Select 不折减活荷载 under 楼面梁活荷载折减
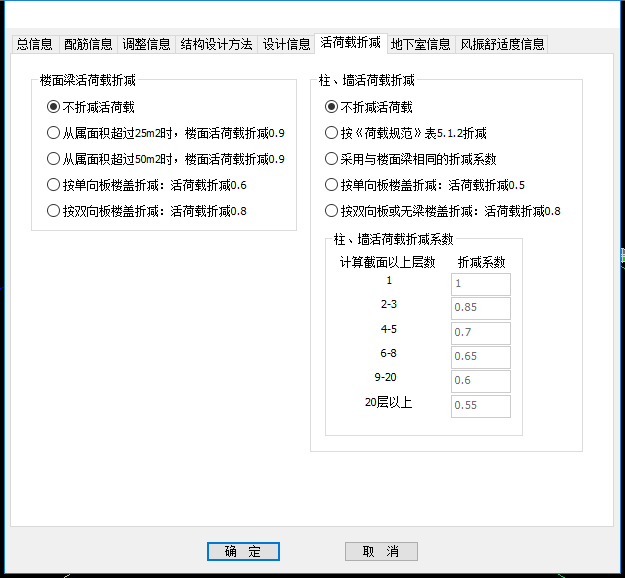Image resolution: width=625 pixels, height=578 pixels. coord(90,107)
